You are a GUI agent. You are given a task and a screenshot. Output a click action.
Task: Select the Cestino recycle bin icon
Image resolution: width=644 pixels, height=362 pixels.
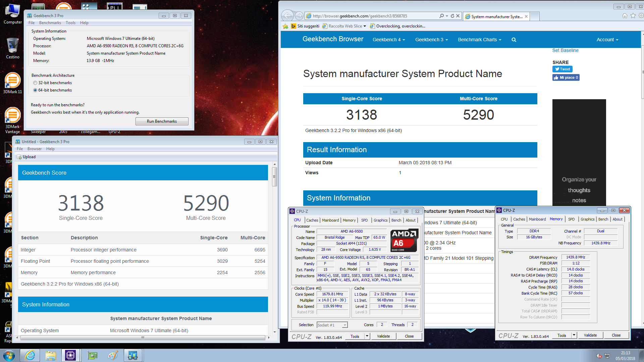click(13, 48)
